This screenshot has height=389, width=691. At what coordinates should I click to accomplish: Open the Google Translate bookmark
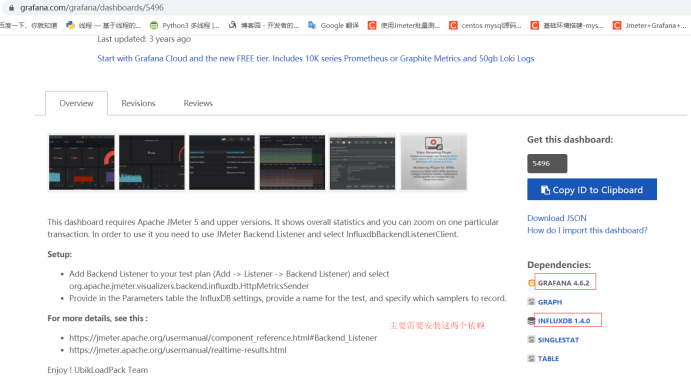pos(333,26)
